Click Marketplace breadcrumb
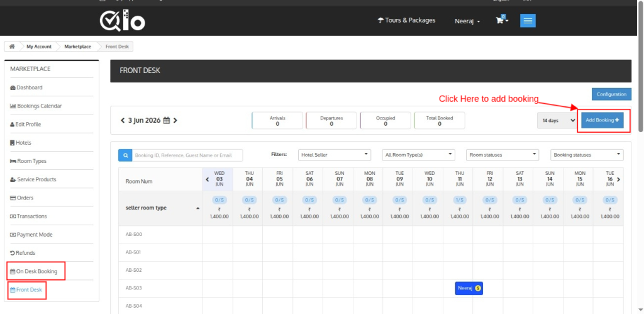Viewport: 644px width, 314px height. [77, 47]
